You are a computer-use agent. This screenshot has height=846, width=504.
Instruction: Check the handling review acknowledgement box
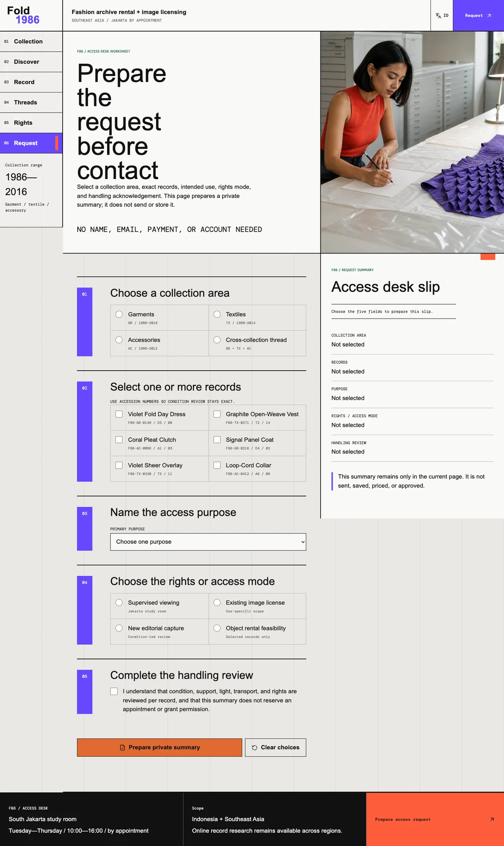click(x=114, y=691)
